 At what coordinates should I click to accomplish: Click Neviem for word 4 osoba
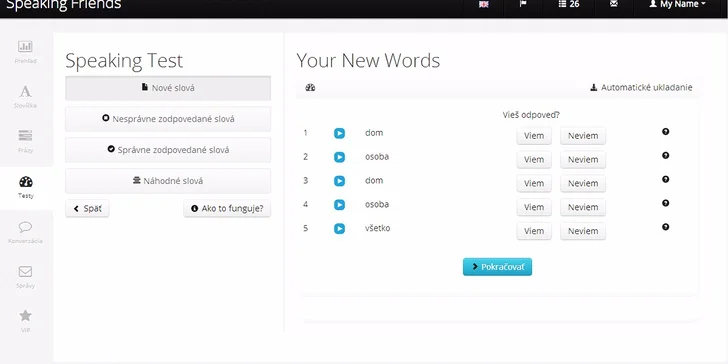pyautogui.click(x=583, y=207)
